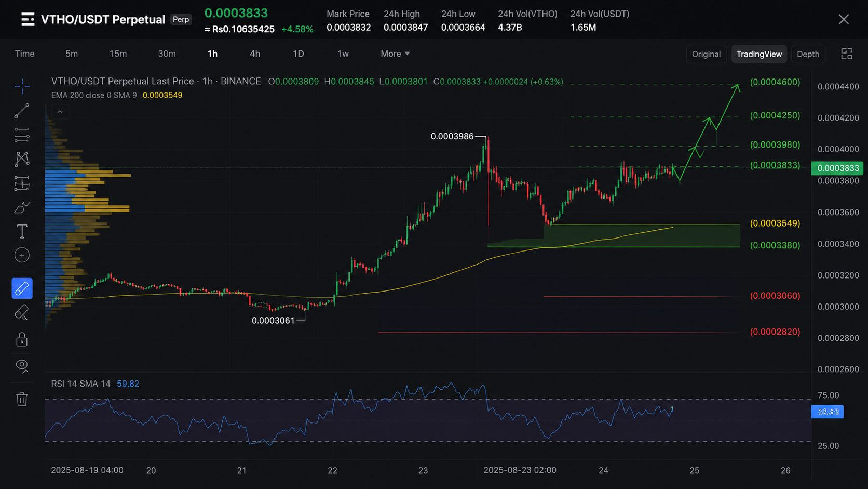
Task: Delete all drawings with trash icon
Action: tap(22, 399)
